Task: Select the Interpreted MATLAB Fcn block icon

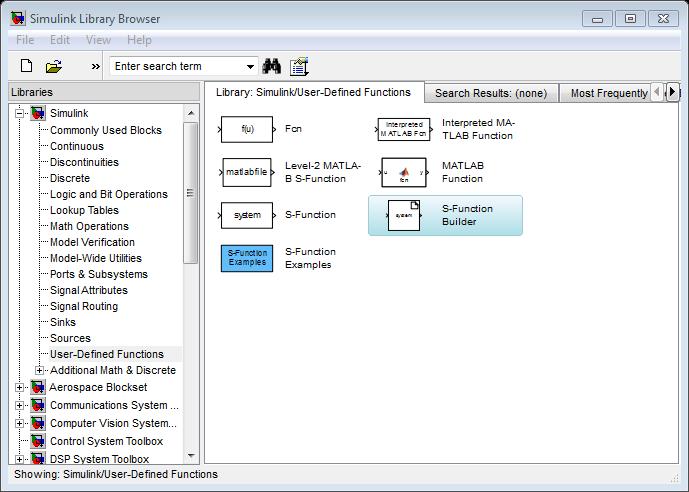Action: (404, 130)
